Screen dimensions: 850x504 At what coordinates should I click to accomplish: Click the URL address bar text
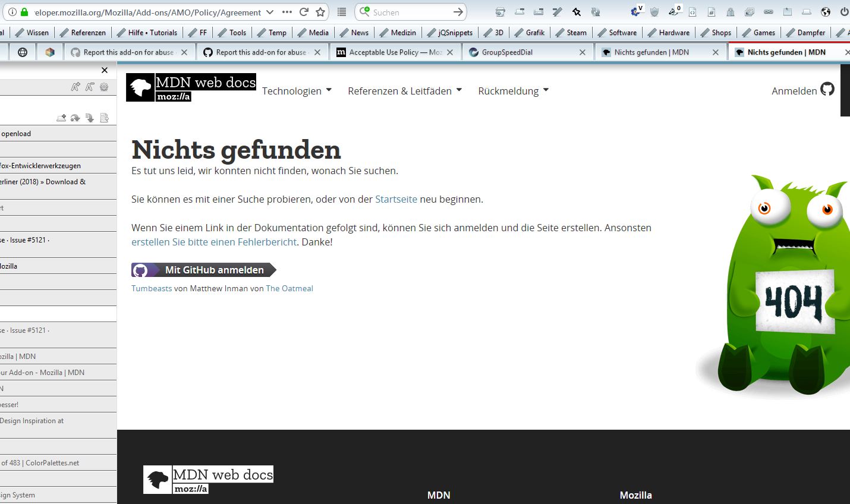(x=147, y=12)
